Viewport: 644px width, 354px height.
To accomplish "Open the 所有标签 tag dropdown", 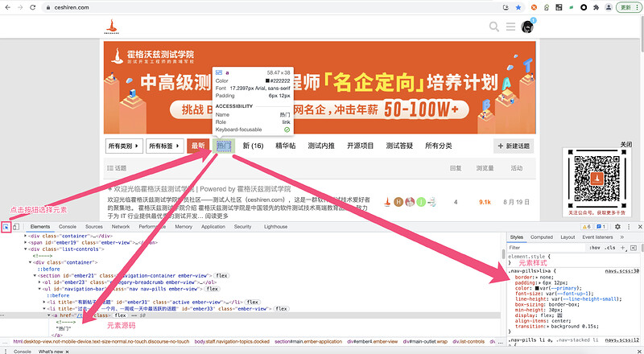I will pos(164,146).
